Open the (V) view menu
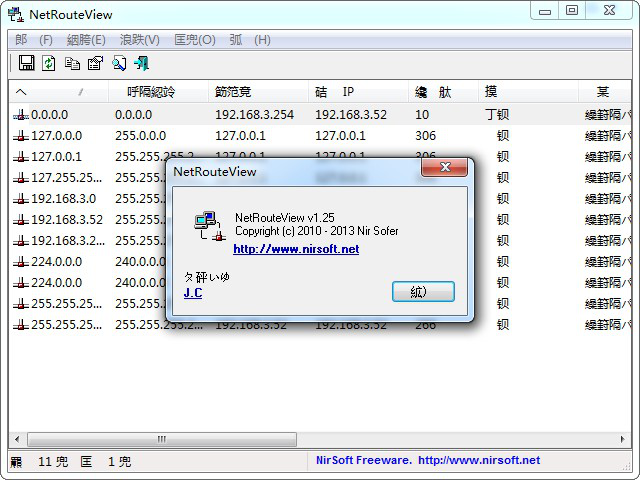Viewport: 640px width, 480px height. tap(140, 40)
